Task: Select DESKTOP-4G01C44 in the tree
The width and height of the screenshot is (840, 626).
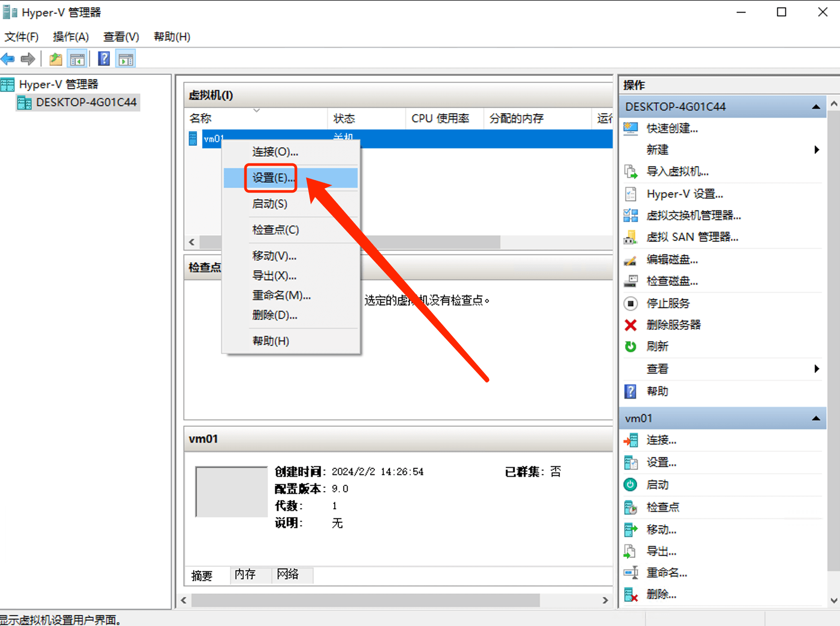Action: pyautogui.click(x=78, y=102)
